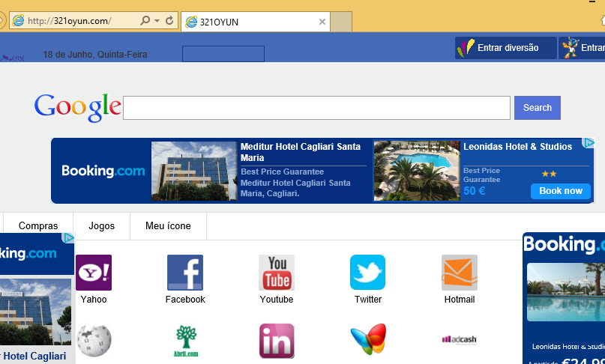Screen dimensions: 605x364
Task: Click the AdChoices icon on left ad
Action: pos(69,238)
